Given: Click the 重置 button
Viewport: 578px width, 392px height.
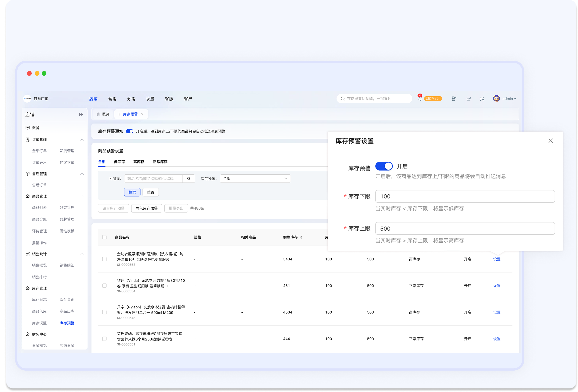Looking at the screenshot, I should tap(151, 192).
